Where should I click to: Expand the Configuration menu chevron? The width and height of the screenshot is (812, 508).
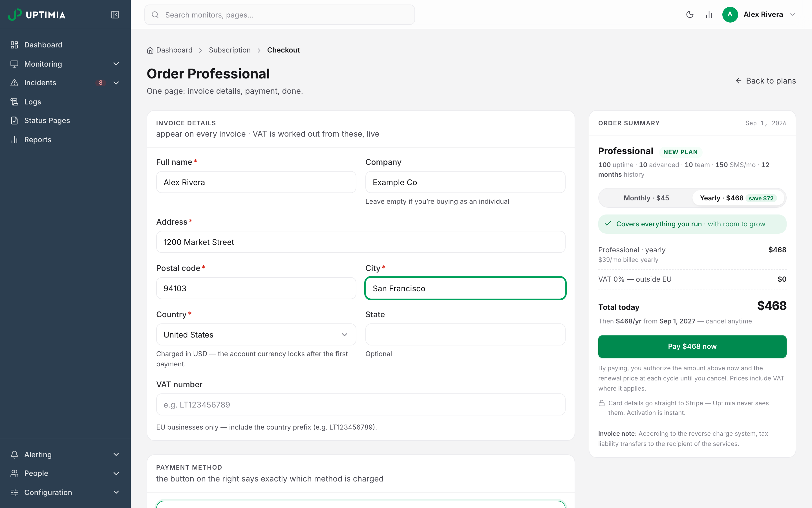pos(116,492)
